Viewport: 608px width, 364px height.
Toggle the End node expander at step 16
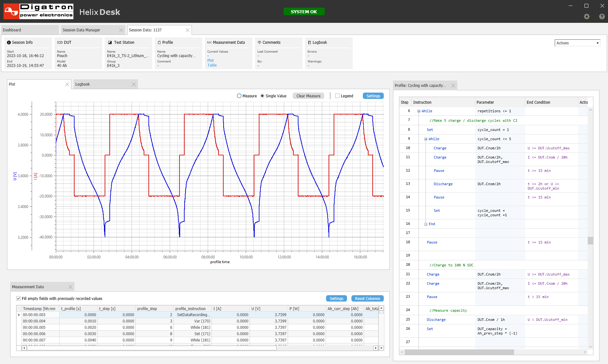click(x=426, y=224)
